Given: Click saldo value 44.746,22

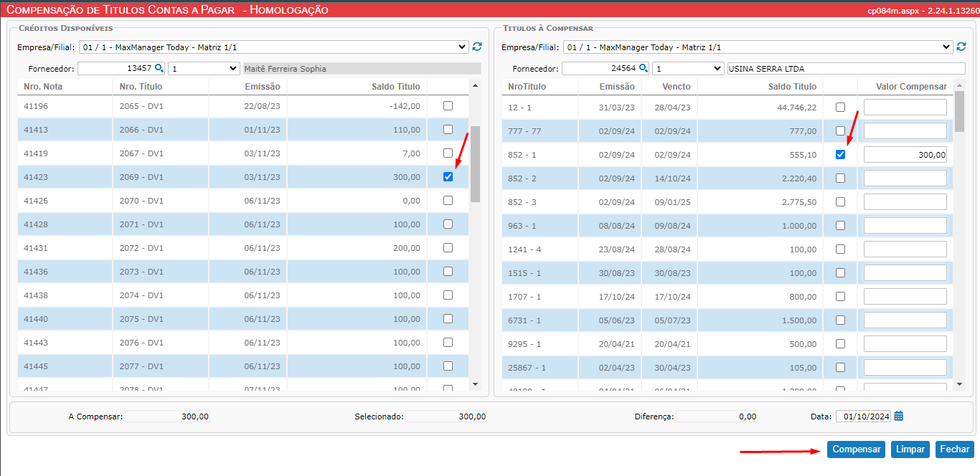Looking at the screenshot, I should pos(796,108).
